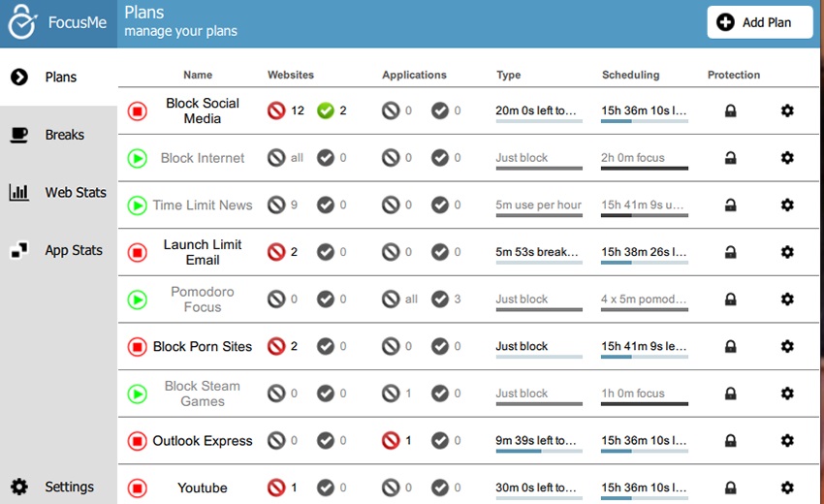Click the Add Plan button
The height and width of the screenshot is (504, 824).
[x=760, y=22]
